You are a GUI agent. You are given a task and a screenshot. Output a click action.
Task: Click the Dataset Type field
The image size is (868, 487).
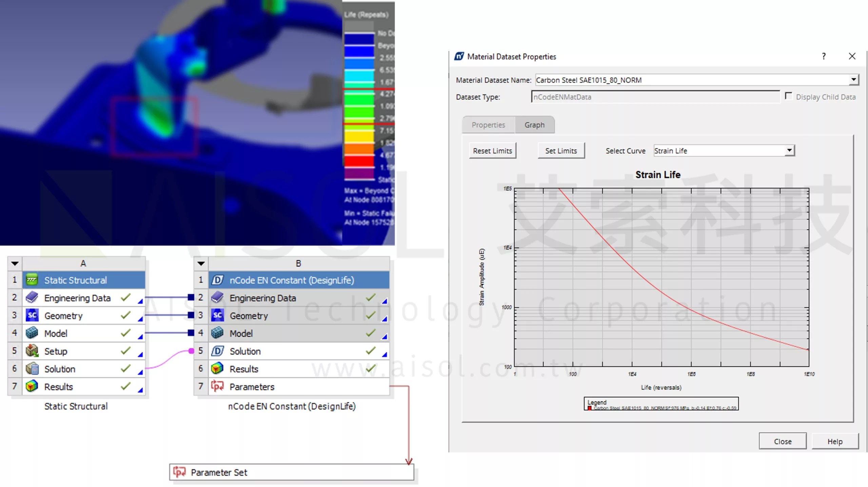[x=655, y=97]
